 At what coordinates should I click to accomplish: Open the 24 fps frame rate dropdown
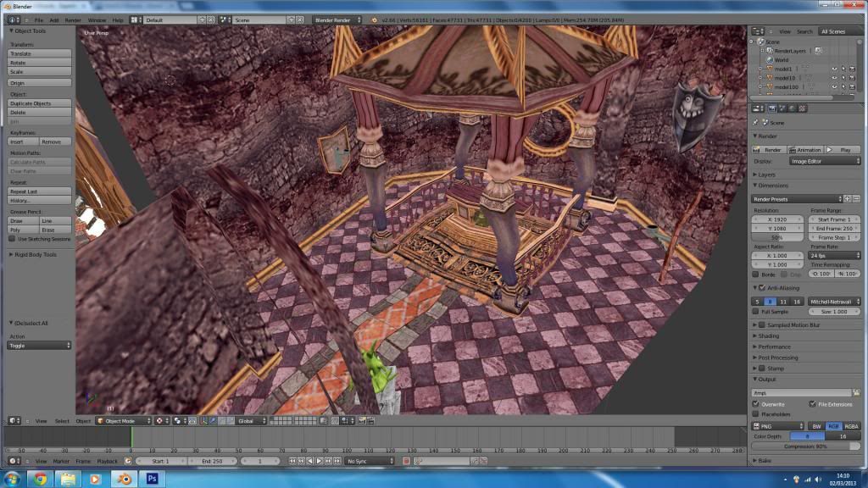tap(835, 256)
